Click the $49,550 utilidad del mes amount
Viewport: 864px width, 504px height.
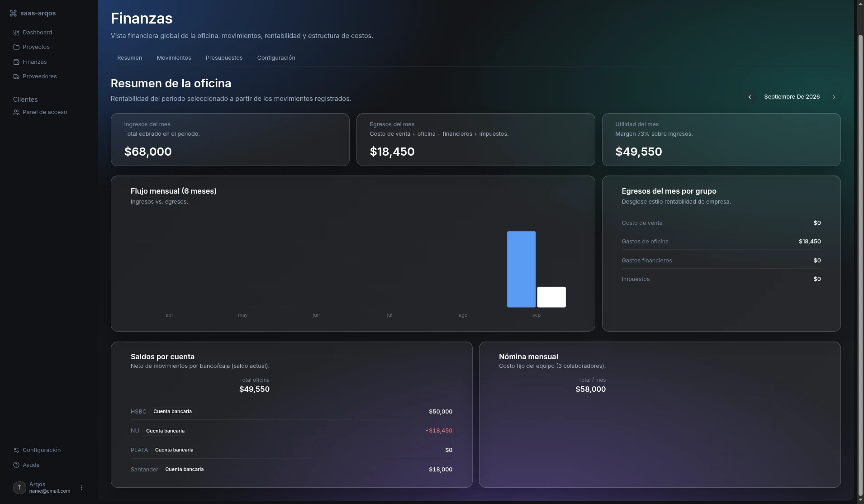tap(639, 152)
